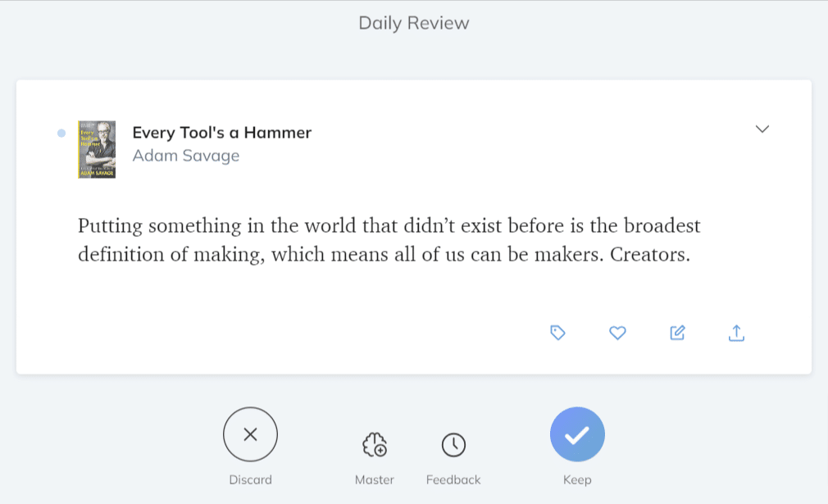Viewport: 828px width, 504px height.
Task: Click the Every Tool's a Hammer title
Action: [222, 133]
